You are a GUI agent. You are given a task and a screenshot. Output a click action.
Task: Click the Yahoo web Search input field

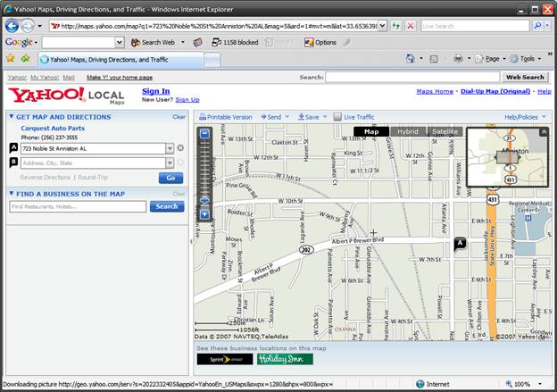pos(412,77)
